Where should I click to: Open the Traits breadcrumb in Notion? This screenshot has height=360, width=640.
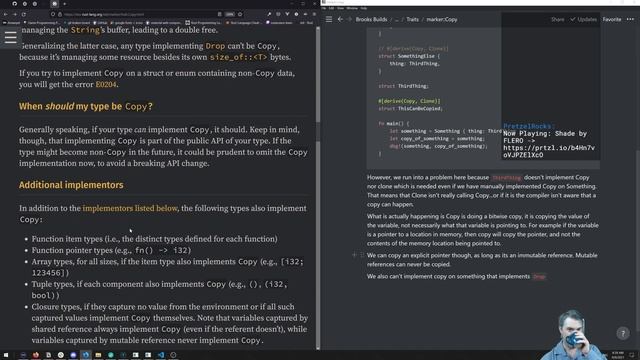coord(412,19)
